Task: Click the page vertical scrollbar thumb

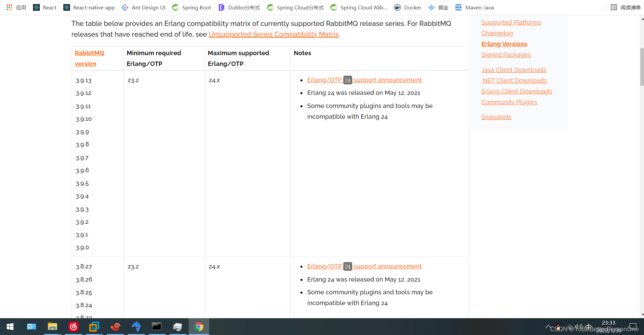Action: coord(642,67)
